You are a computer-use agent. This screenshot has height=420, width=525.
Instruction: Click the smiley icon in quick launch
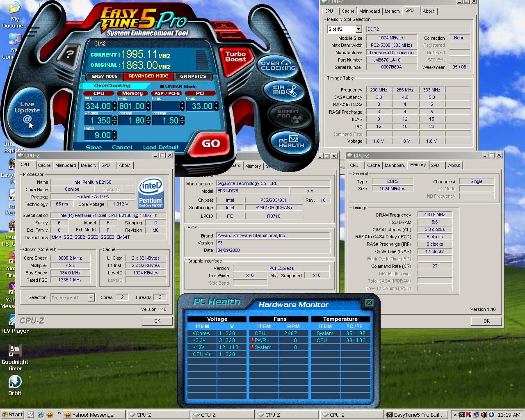50,415
